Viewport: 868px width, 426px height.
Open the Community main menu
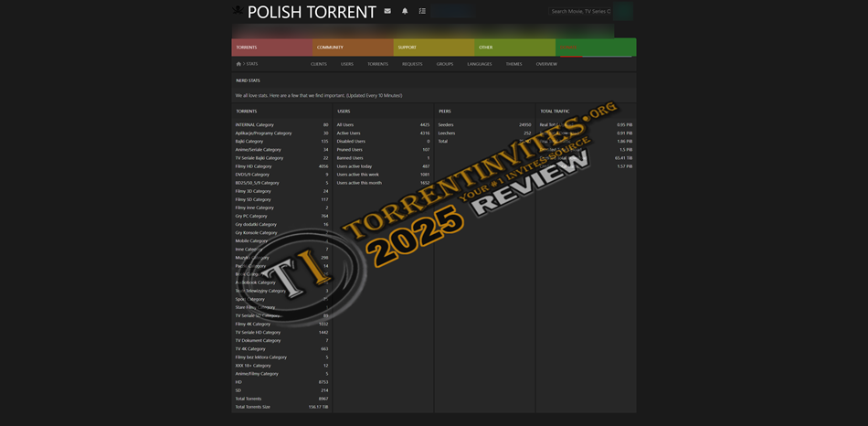click(x=353, y=48)
